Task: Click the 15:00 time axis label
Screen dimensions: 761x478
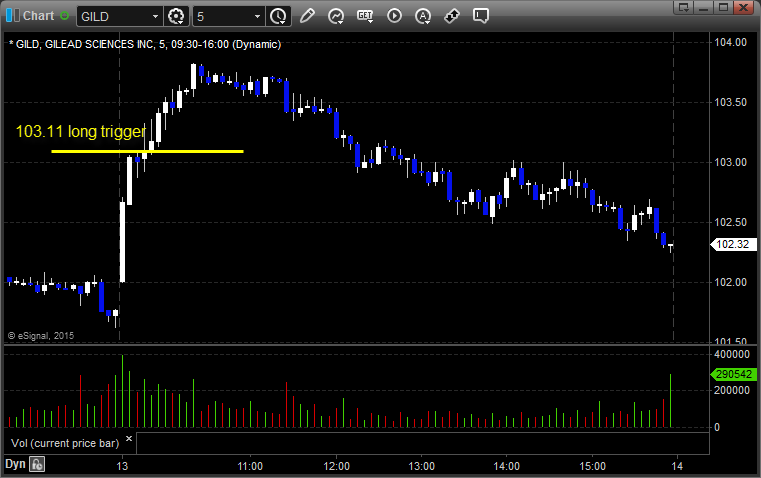Action: tap(592, 466)
